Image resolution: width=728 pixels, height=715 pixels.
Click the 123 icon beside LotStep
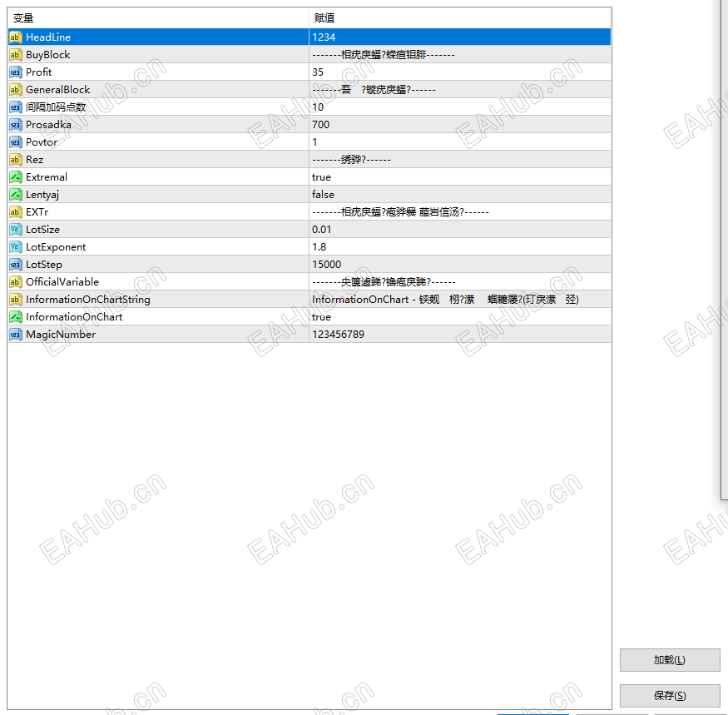14,264
